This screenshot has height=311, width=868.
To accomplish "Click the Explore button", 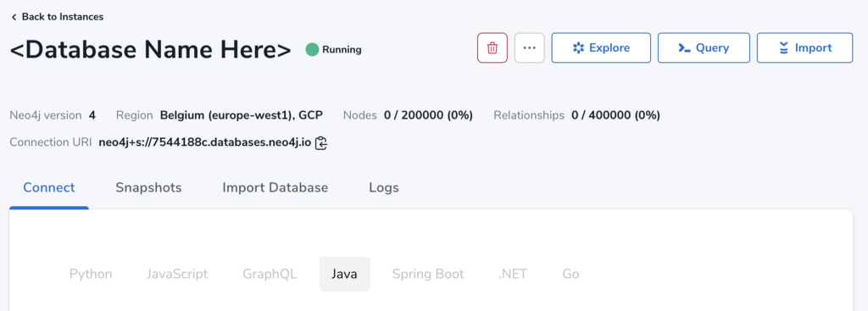I will point(601,47).
